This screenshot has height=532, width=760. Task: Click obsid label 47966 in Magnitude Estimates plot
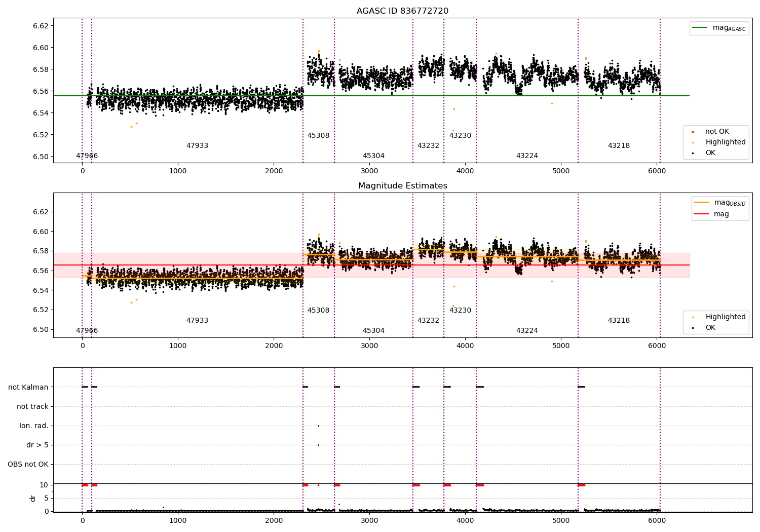coord(87,331)
